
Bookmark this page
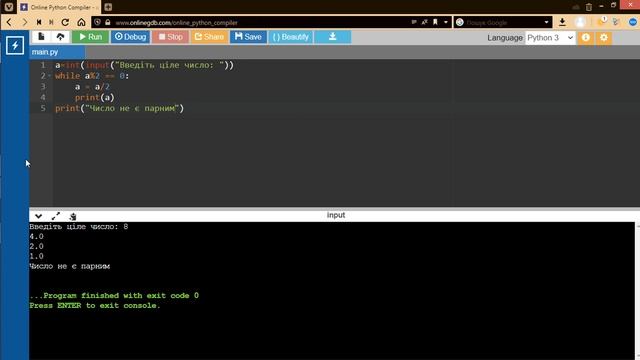tap(435, 22)
